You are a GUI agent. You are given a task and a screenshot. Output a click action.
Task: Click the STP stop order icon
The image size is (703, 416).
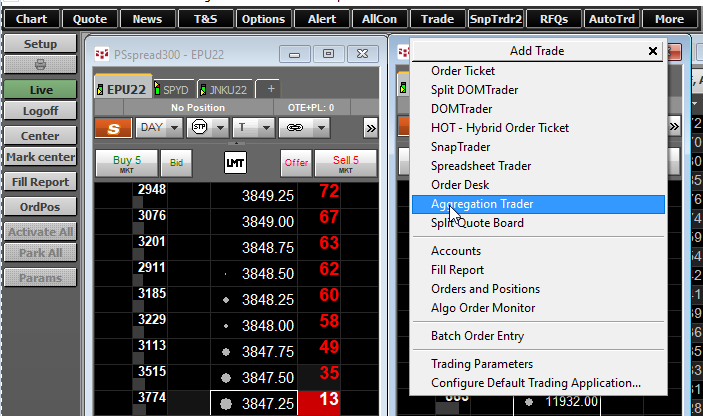(198, 128)
